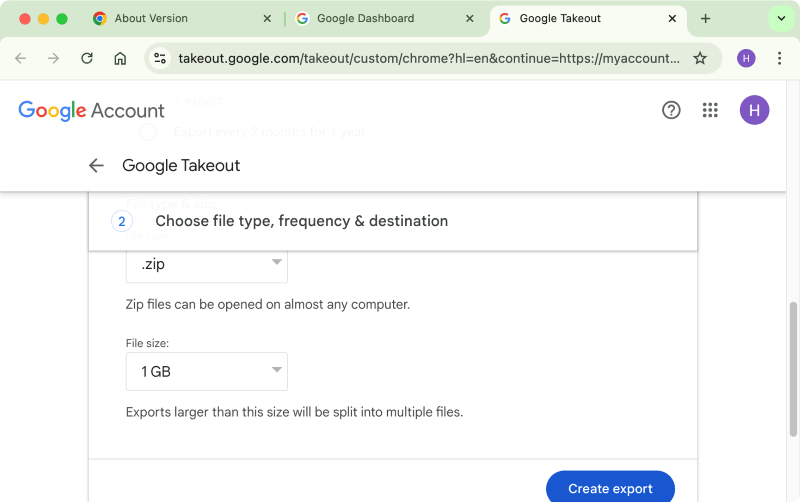Click the macOS green fullscreen window button
The width and height of the screenshot is (800, 502).
(62, 19)
